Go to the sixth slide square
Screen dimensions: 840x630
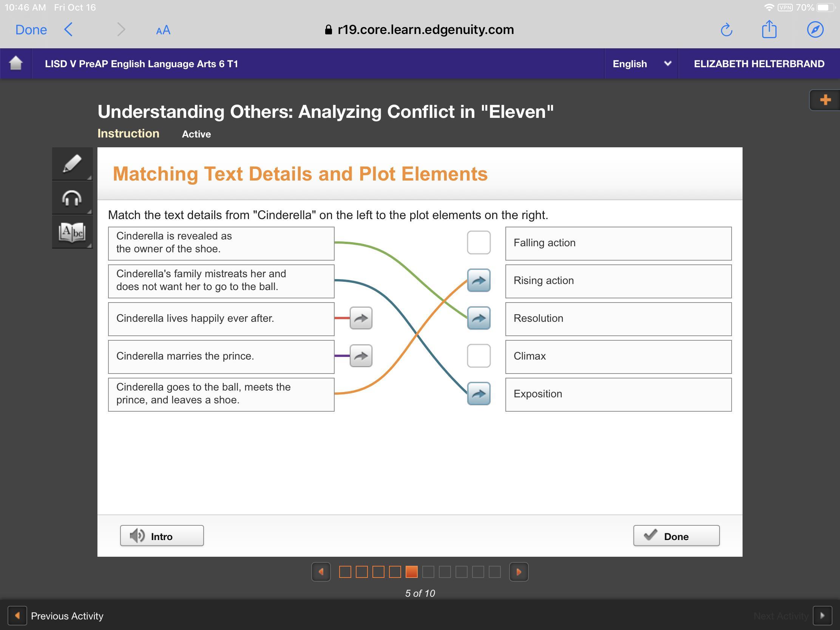click(x=428, y=572)
